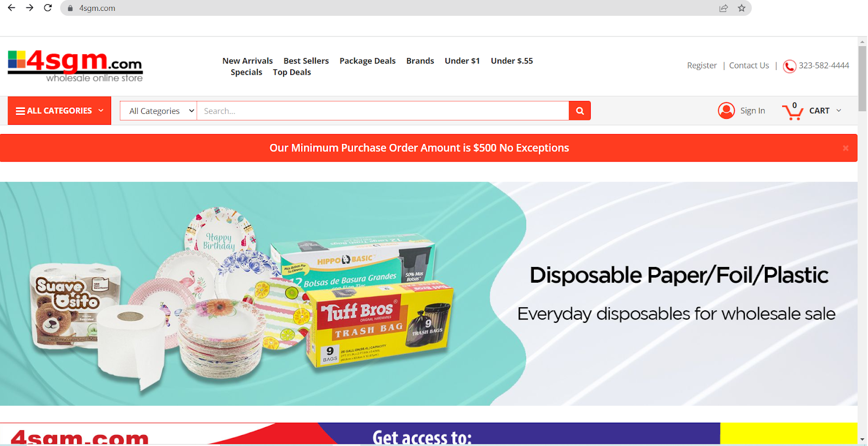Image resolution: width=868 pixels, height=446 pixels.
Task: Click the Sign In user avatar icon
Action: tap(726, 111)
